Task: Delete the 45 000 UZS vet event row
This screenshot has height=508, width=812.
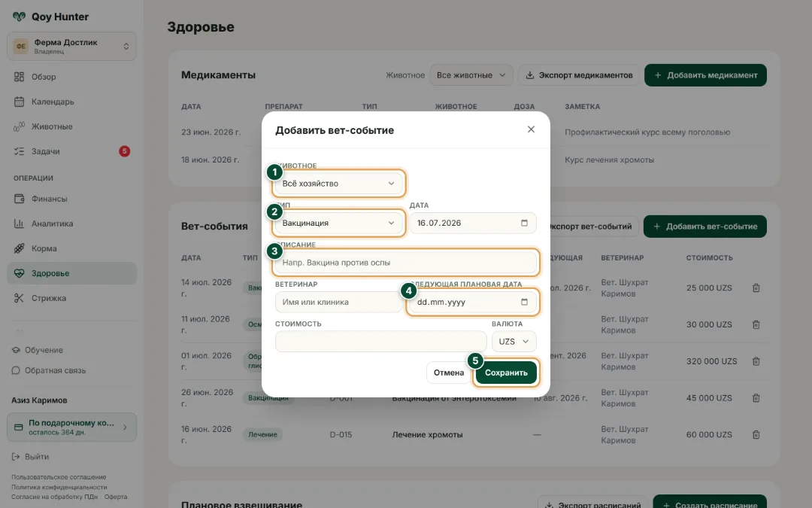Action: pos(756,398)
